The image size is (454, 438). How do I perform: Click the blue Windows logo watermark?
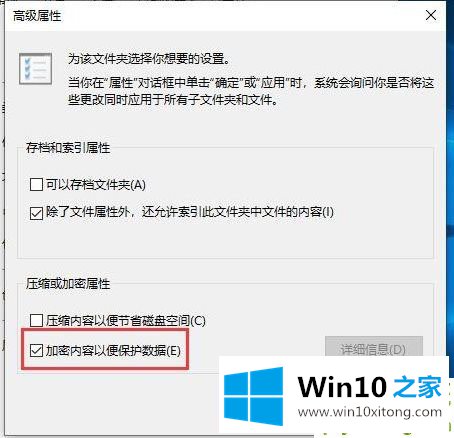coord(253,396)
